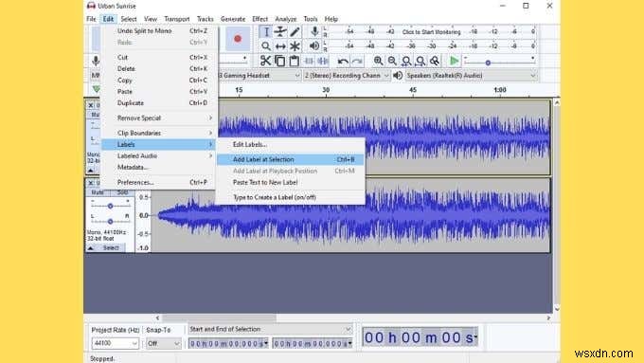The width and height of the screenshot is (644, 363).
Task: Adjust the lower track gain slider
Action: click(x=110, y=206)
